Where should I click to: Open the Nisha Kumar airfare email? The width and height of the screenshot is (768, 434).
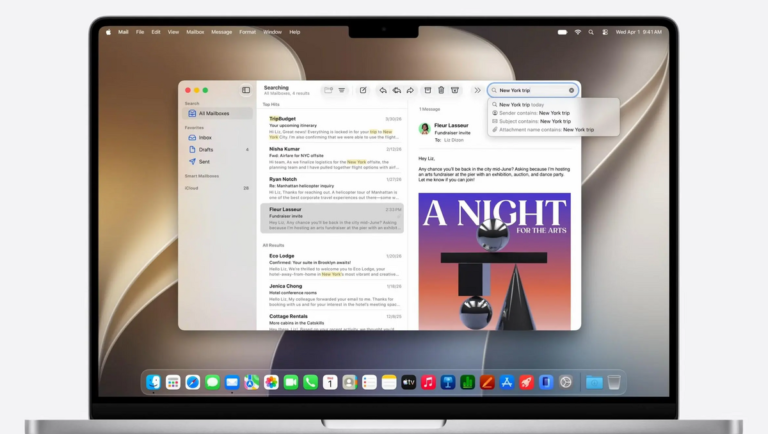(x=332, y=158)
